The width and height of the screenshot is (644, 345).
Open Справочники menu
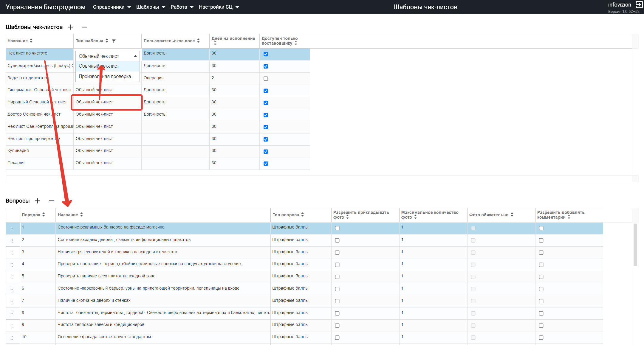pos(112,7)
